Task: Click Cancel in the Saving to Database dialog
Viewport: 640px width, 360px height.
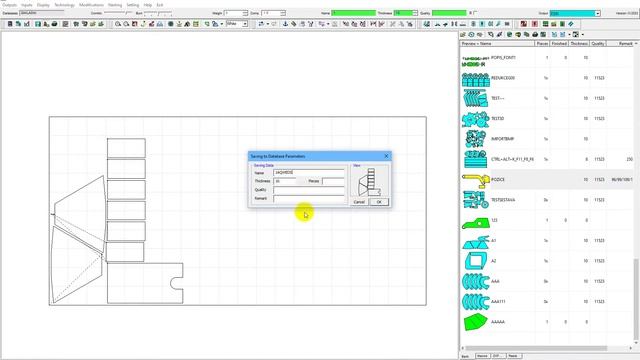Action: tap(359, 202)
